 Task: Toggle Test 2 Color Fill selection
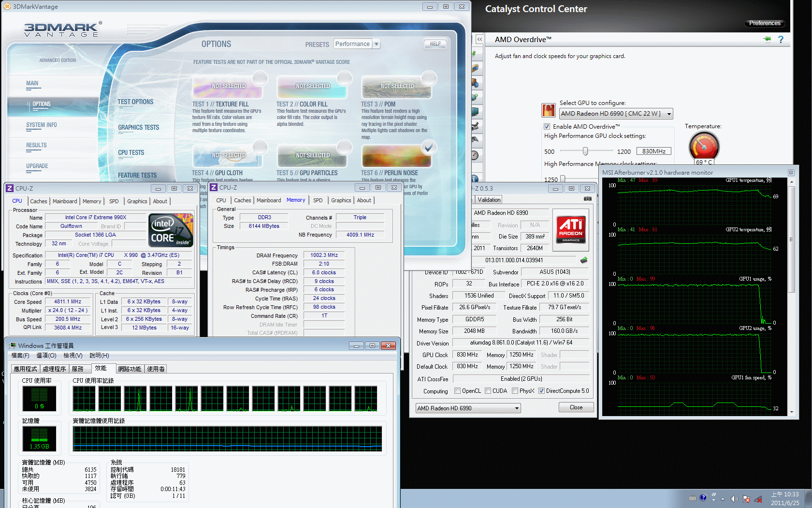tap(345, 78)
